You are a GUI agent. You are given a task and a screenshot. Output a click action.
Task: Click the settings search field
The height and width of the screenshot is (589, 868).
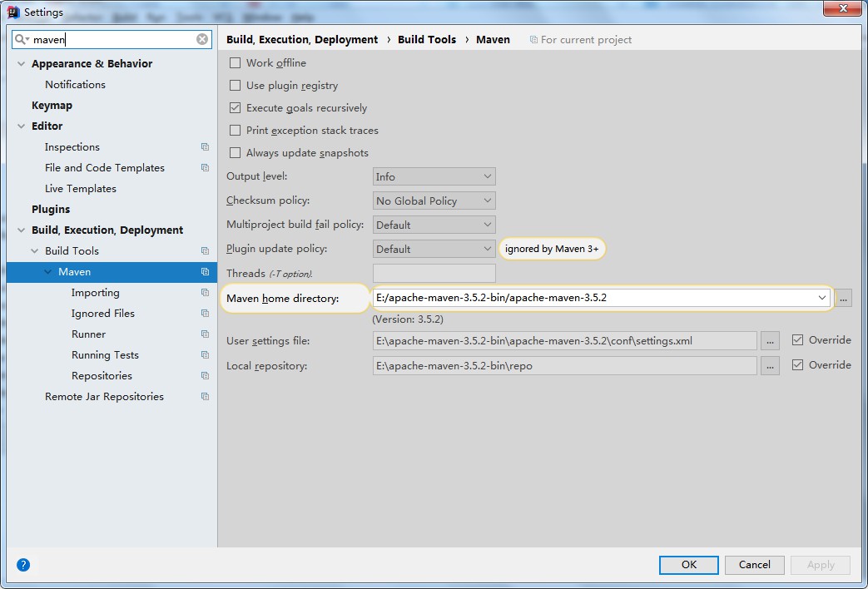(x=112, y=39)
